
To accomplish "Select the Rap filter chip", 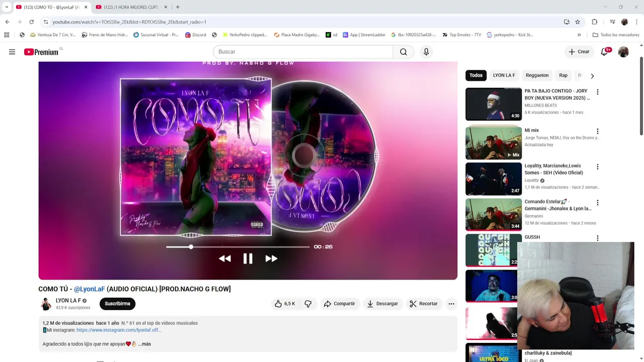I will click(563, 75).
